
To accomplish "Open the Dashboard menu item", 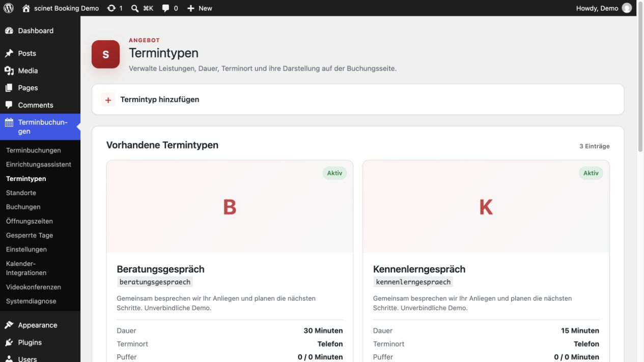I will 36,31.
